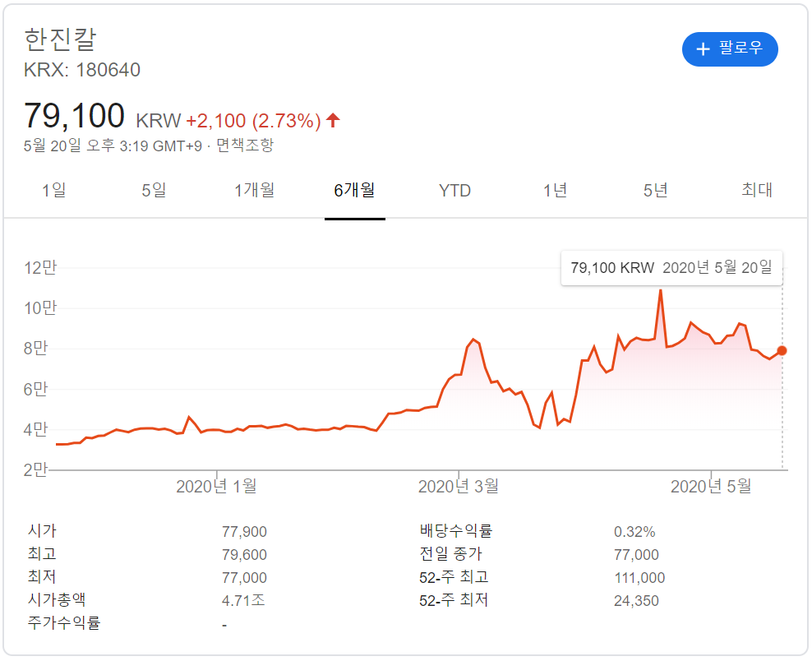Select the 6개월 range tab
The width and height of the screenshot is (812, 661).
click(x=355, y=190)
